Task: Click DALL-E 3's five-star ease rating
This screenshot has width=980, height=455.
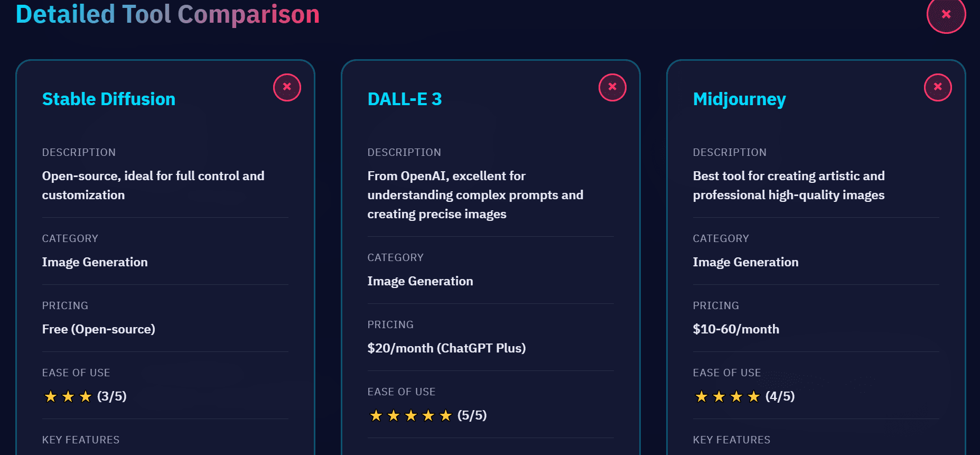Action: pos(427,415)
